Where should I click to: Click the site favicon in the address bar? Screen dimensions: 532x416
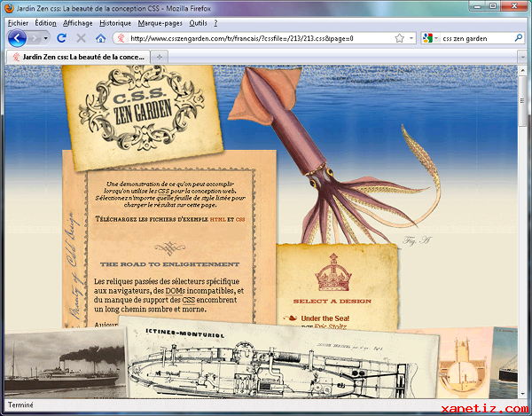[x=121, y=38]
